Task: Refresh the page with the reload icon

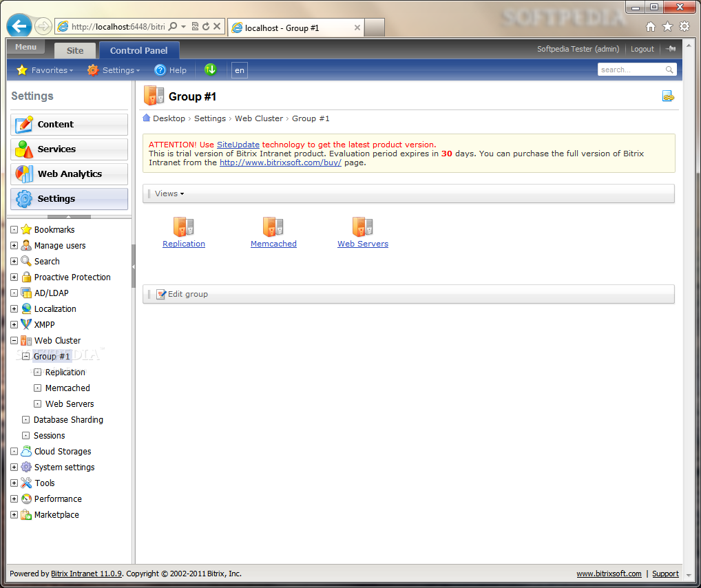Action: tap(206, 26)
